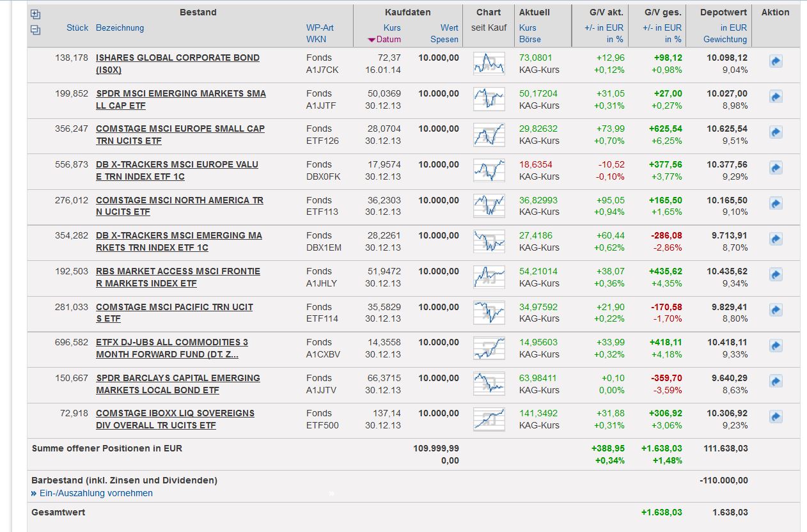This screenshot has height=532, width=807.
Task: View chart thumbnail for Comstage MSCI Pacific
Action: (489, 313)
